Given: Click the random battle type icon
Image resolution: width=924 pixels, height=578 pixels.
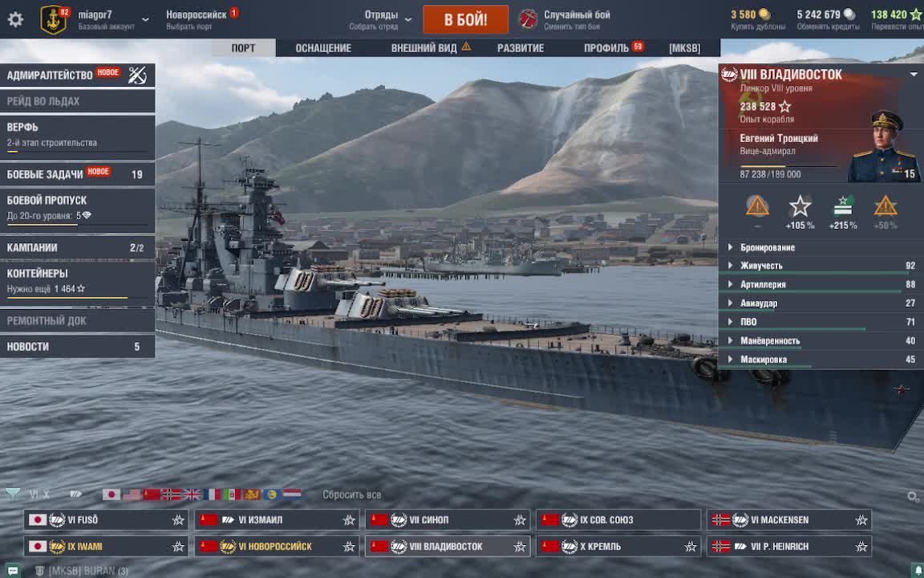Looking at the screenshot, I should click(528, 19).
